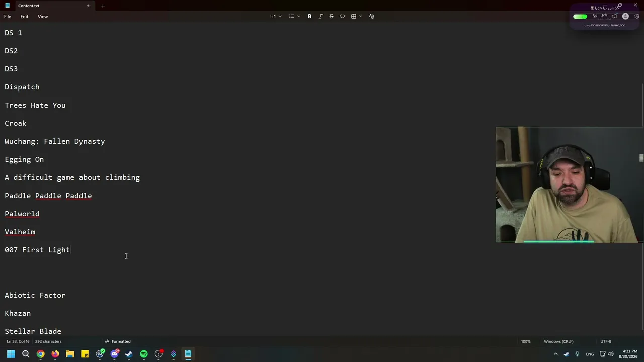Viewport: 644px width, 362px height.
Task: Click the microphone icon in system tray
Action: click(577, 354)
